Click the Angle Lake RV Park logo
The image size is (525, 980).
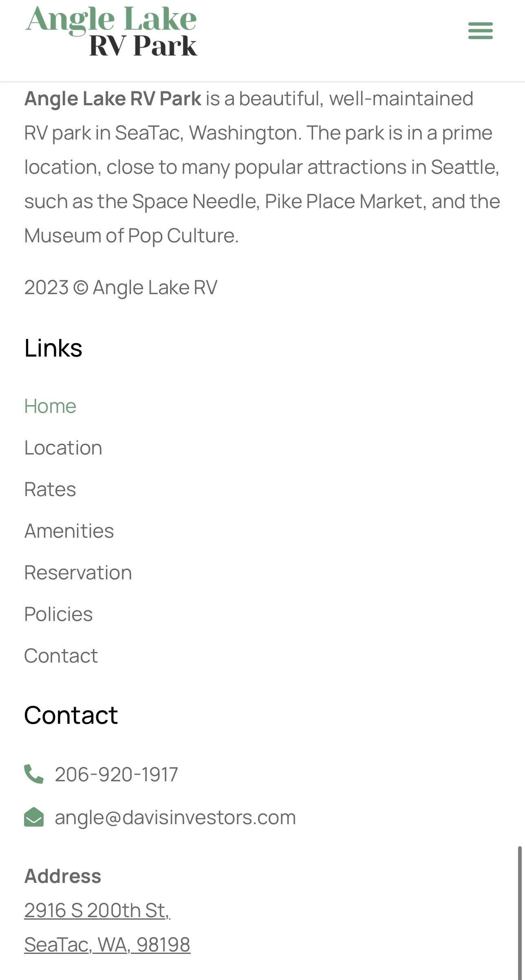pyautogui.click(x=111, y=31)
